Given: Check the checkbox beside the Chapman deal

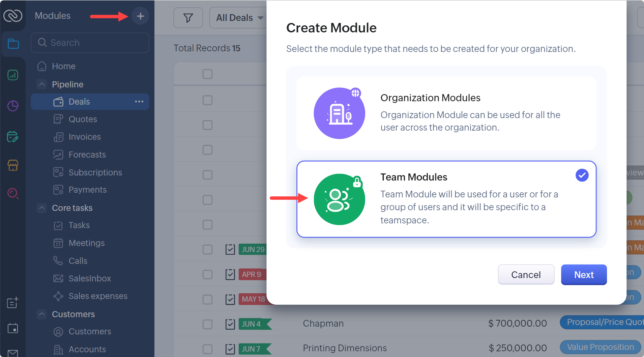Looking at the screenshot, I should pyautogui.click(x=207, y=324).
